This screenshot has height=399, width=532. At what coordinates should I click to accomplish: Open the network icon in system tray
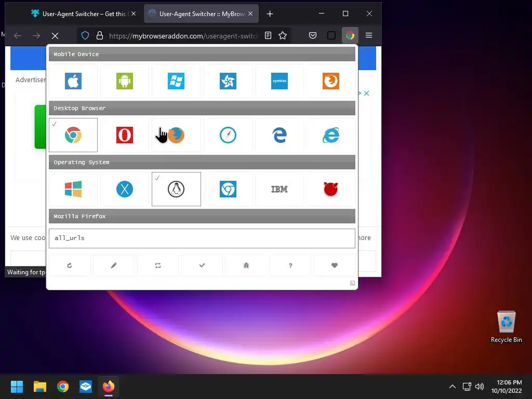(467, 387)
